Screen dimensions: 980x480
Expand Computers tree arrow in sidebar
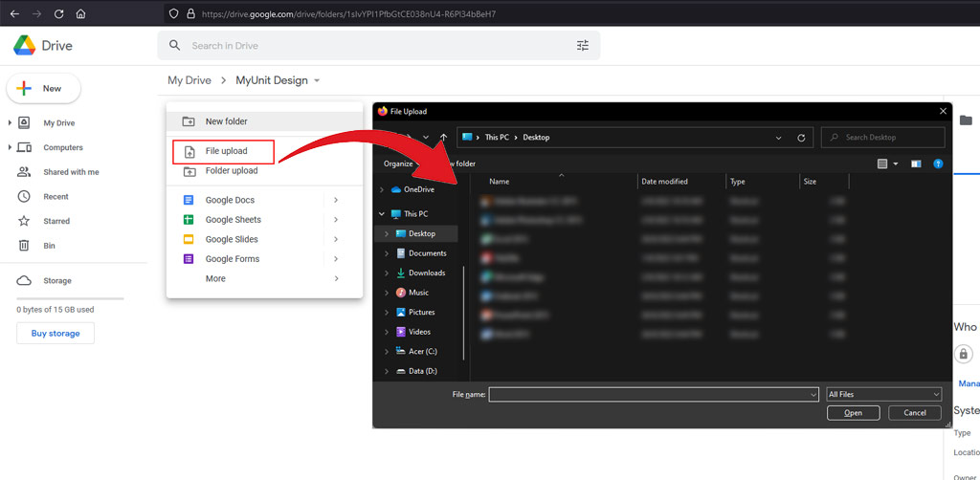click(x=10, y=147)
